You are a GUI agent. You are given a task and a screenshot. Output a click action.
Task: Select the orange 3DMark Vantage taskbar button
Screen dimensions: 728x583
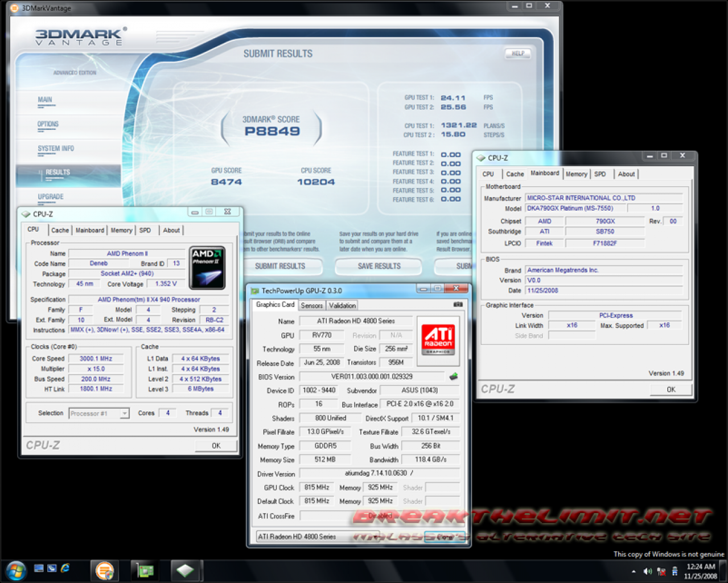pos(105,570)
